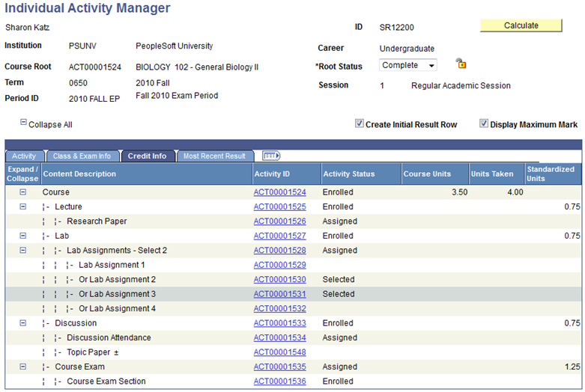Screen dimensions: 585x392
Task: Click the Collapse All link
Action: (50, 125)
